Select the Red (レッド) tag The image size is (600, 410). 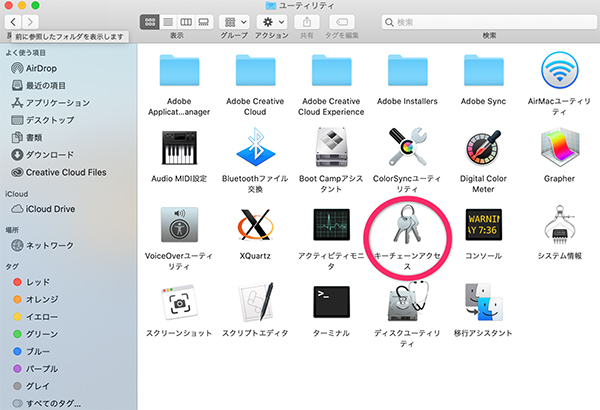[x=38, y=283]
